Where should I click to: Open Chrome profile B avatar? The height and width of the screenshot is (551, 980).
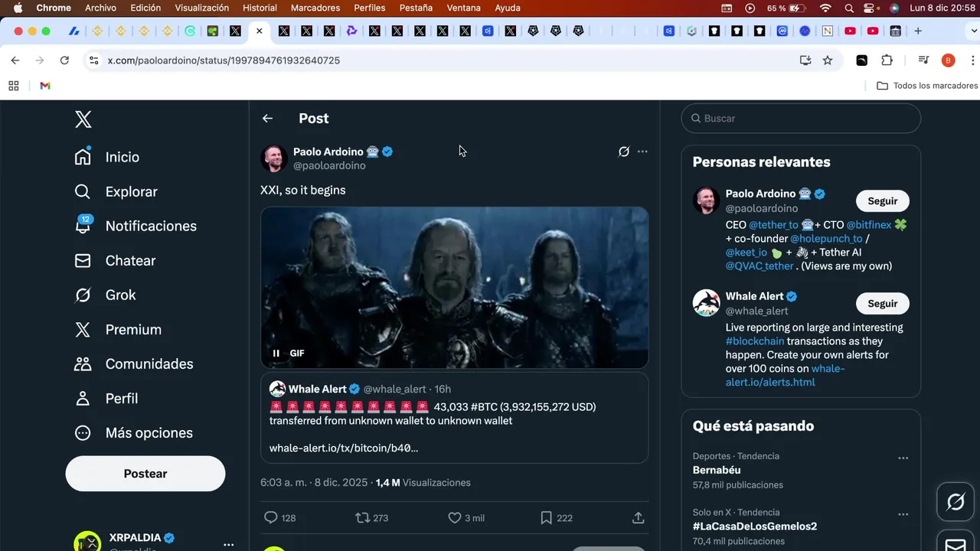pos(948,60)
